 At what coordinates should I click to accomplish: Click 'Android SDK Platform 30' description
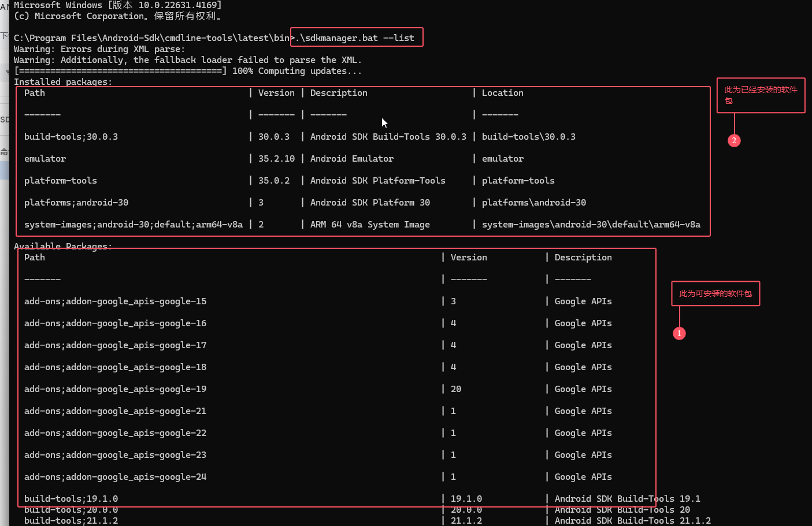[x=370, y=203]
